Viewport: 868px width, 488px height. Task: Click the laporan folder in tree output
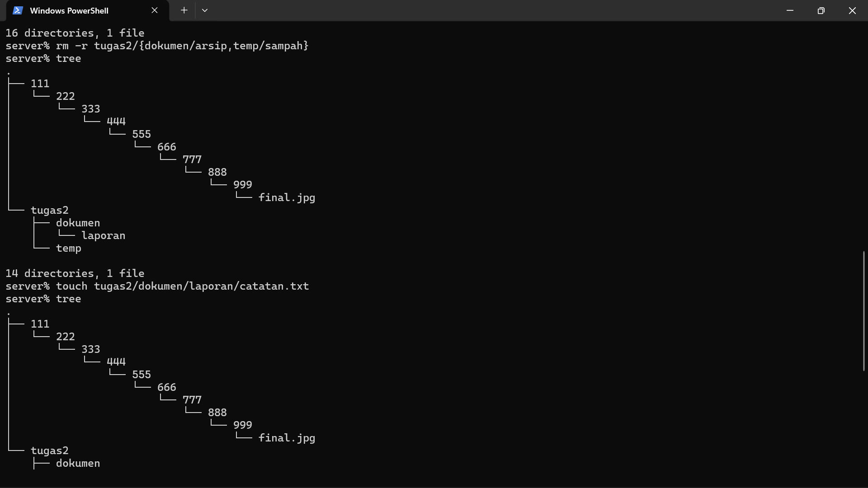[103, 235]
